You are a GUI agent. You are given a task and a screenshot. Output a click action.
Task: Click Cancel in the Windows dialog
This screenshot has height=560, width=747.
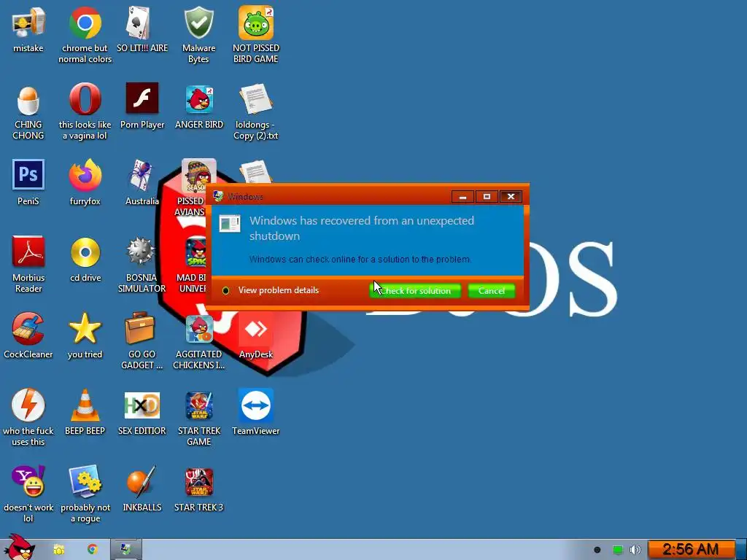point(491,290)
